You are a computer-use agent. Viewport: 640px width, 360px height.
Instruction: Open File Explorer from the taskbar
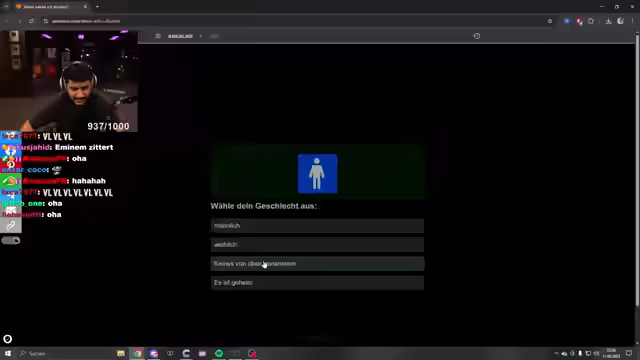121,353
